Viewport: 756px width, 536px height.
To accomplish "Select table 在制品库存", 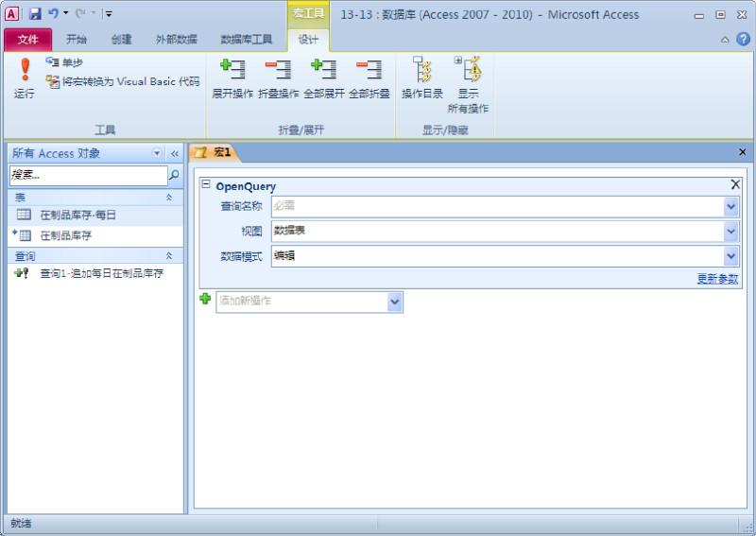I will (95, 235).
